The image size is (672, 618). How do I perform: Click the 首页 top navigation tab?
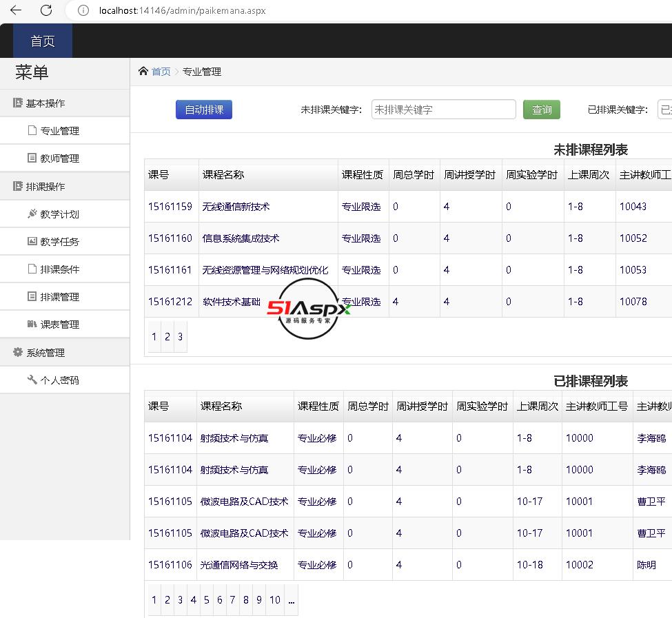point(43,41)
